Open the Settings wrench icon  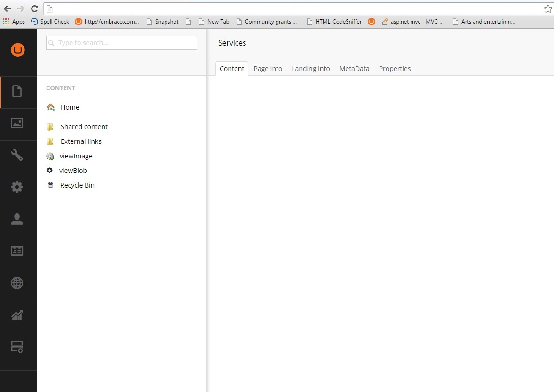(x=17, y=155)
